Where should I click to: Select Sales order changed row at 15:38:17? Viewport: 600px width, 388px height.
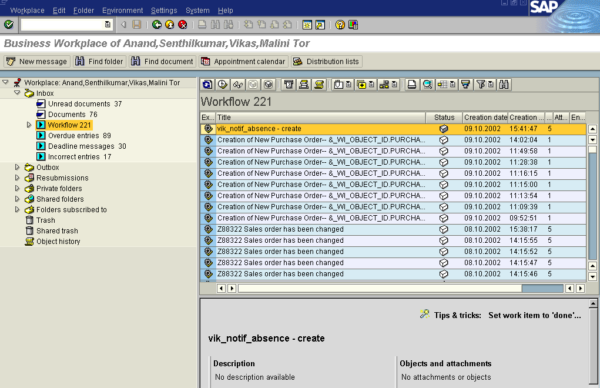(393, 229)
